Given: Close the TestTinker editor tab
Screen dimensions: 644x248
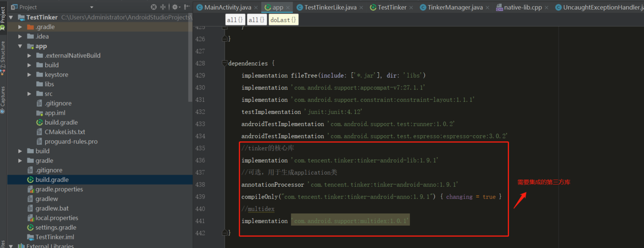Looking at the screenshot, I should click(x=411, y=7).
